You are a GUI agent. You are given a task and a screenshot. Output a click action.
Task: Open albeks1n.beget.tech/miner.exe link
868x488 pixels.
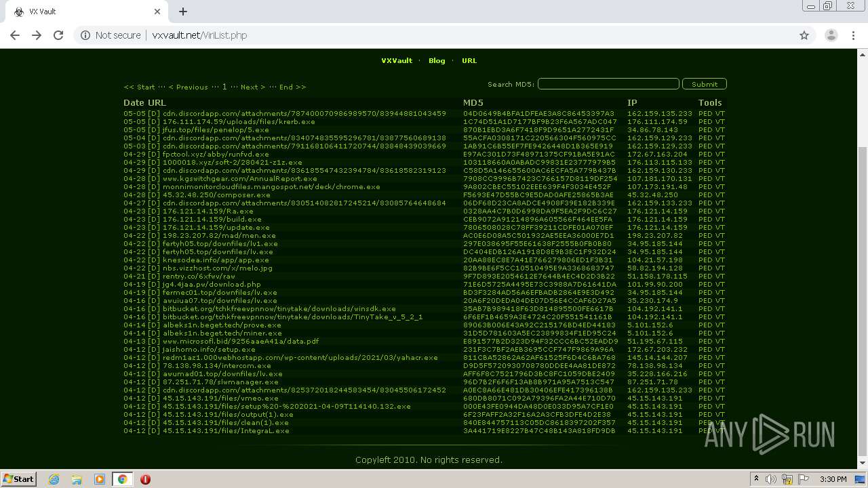tap(222, 333)
